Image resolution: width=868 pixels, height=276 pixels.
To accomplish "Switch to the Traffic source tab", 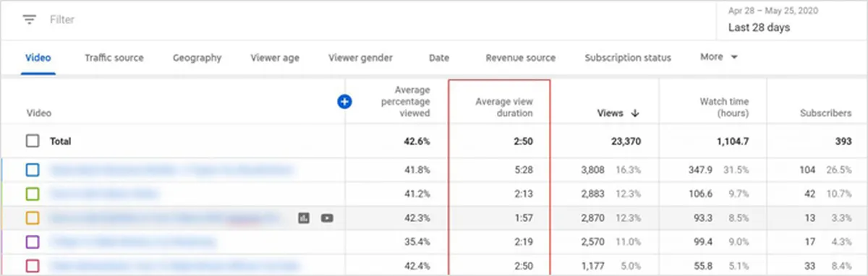I will point(114,58).
